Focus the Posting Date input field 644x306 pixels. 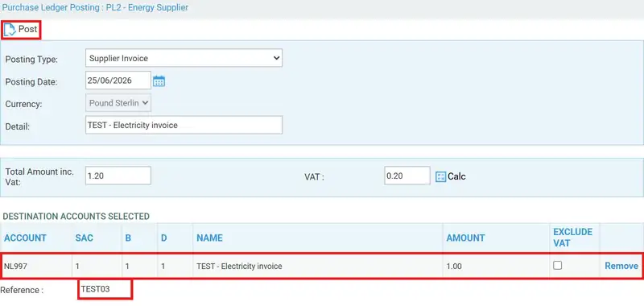(118, 80)
